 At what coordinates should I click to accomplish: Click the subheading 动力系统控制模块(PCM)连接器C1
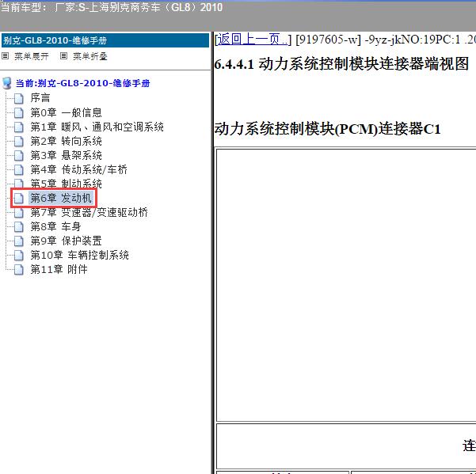click(328, 129)
